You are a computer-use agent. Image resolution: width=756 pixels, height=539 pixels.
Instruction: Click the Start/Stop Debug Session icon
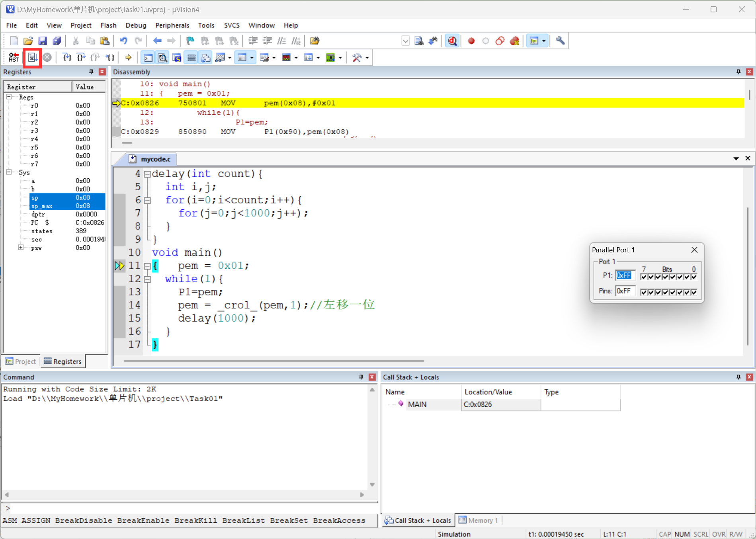tap(452, 41)
